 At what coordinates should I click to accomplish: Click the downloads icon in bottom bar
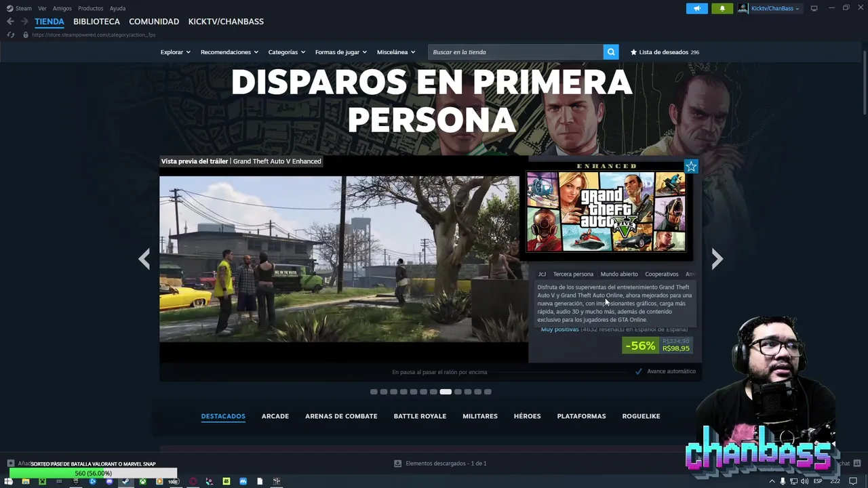(397, 463)
